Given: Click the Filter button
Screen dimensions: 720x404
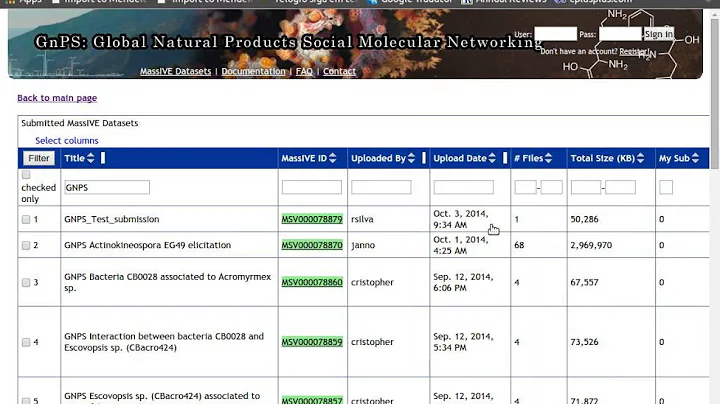Looking at the screenshot, I should pos(39,158).
